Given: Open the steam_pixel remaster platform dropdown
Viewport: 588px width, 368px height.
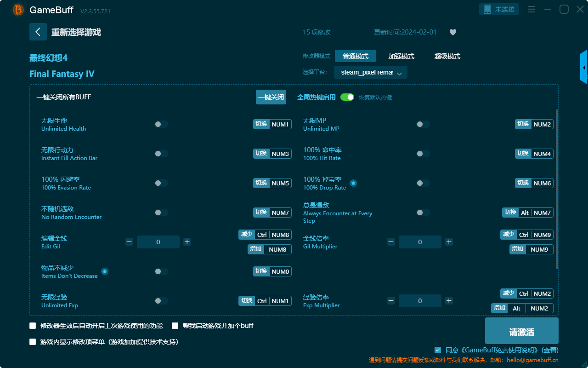Looking at the screenshot, I should click(371, 73).
